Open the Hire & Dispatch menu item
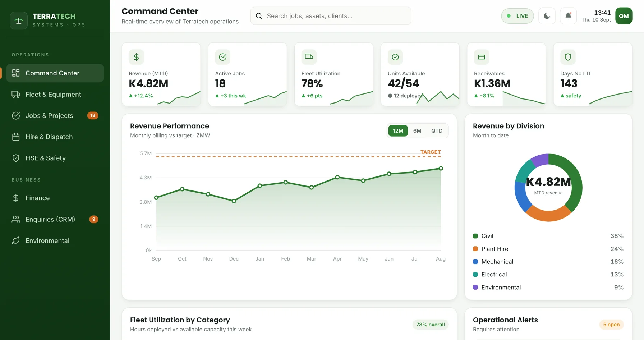Image resolution: width=644 pixels, height=340 pixels. [x=55, y=137]
